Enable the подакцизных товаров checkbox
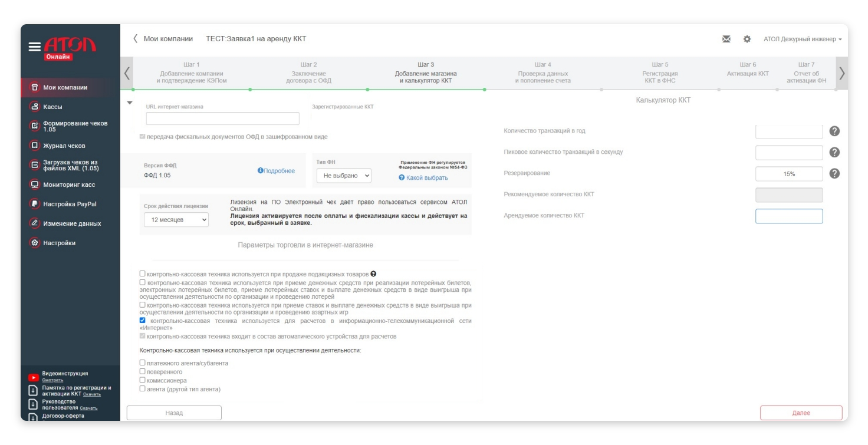 pos(142,274)
